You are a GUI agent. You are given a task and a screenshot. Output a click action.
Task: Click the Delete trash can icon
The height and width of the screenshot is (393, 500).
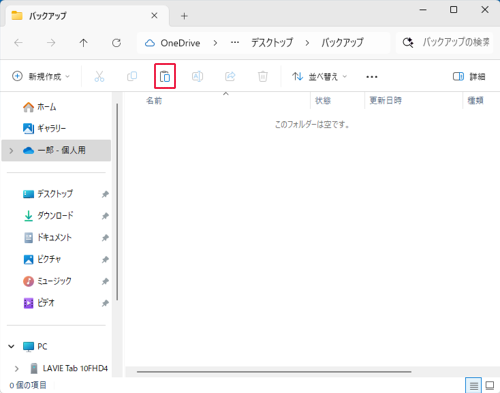[x=263, y=76]
